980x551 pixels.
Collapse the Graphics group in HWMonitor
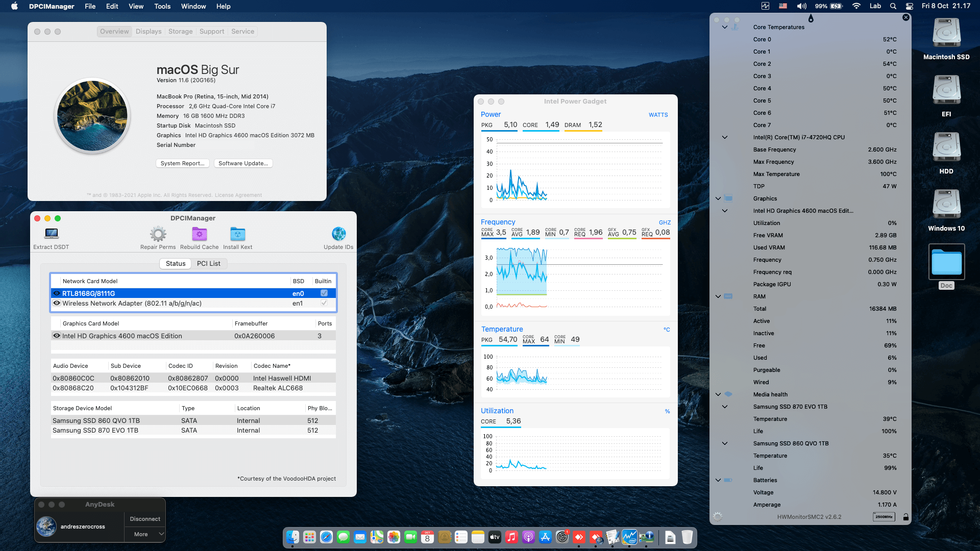[x=718, y=198]
